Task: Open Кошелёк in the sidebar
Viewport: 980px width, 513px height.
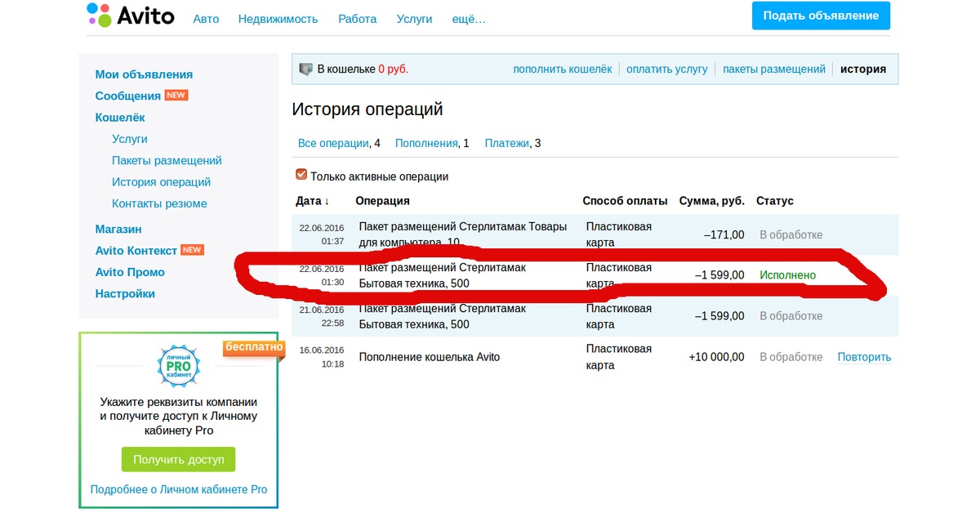Action: coord(120,117)
